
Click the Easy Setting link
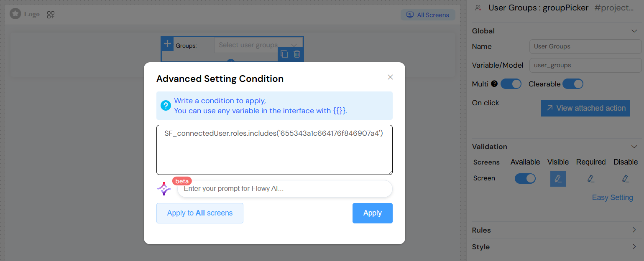(612, 198)
